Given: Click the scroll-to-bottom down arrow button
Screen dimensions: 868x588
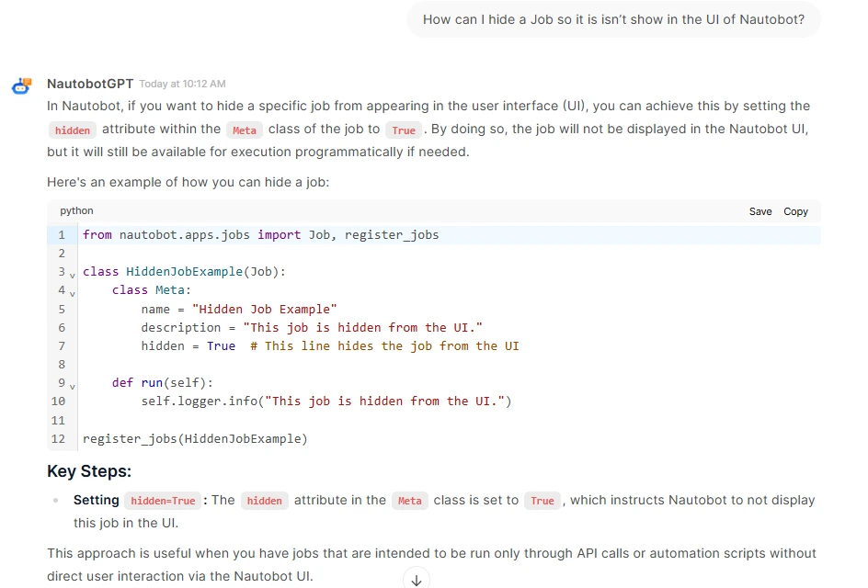Looking at the screenshot, I should click(x=417, y=579).
